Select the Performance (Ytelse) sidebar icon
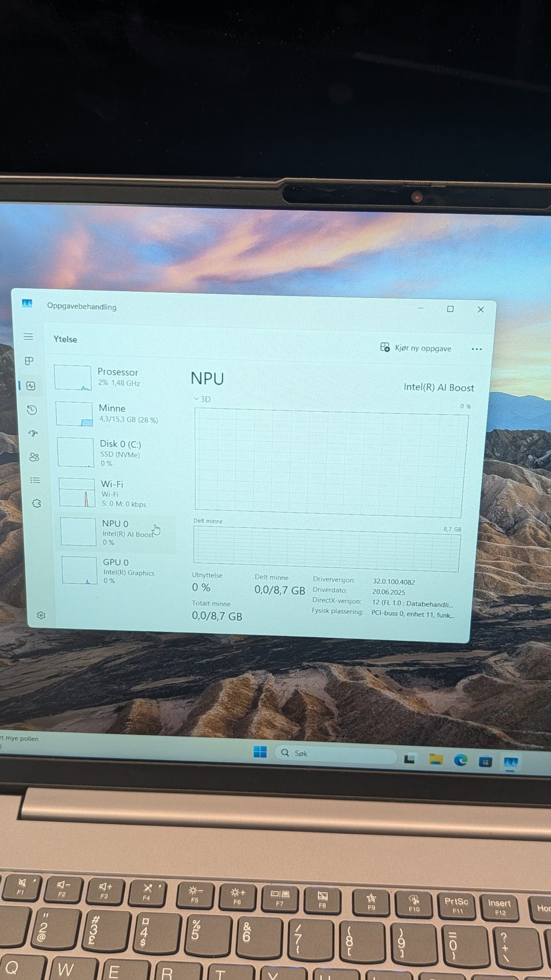The width and height of the screenshot is (551, 980). [x=31, y=386]
